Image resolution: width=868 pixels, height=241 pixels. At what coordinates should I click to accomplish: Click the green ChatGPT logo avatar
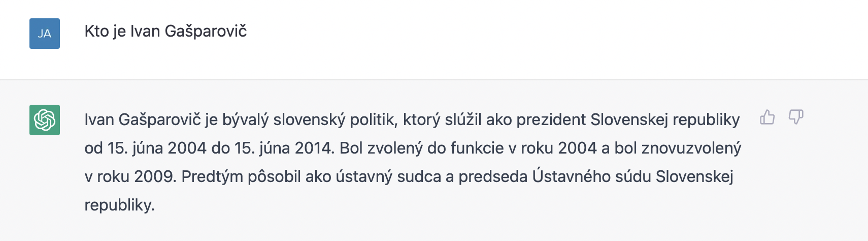coord(45,120)
